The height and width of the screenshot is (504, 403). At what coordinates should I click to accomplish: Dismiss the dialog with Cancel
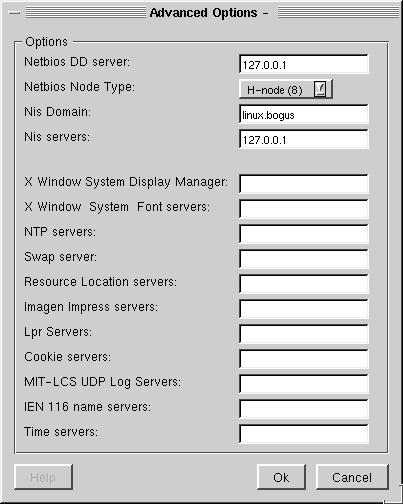click(352, 477)
